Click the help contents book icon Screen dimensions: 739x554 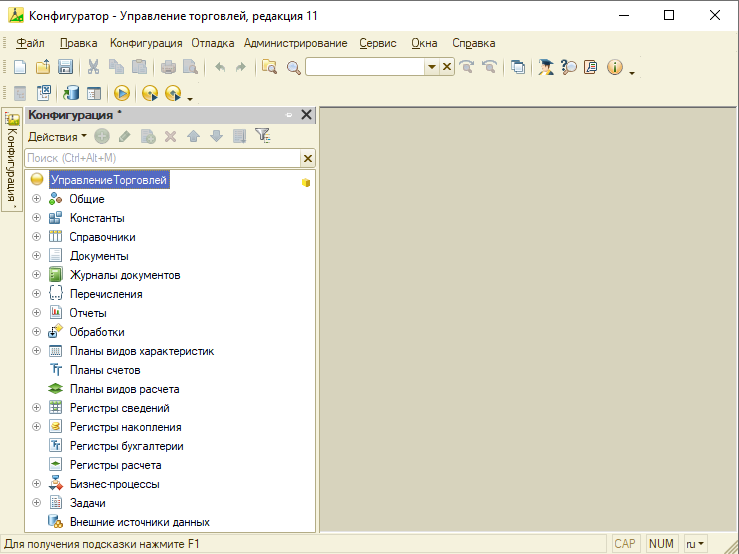click(591, 67)
